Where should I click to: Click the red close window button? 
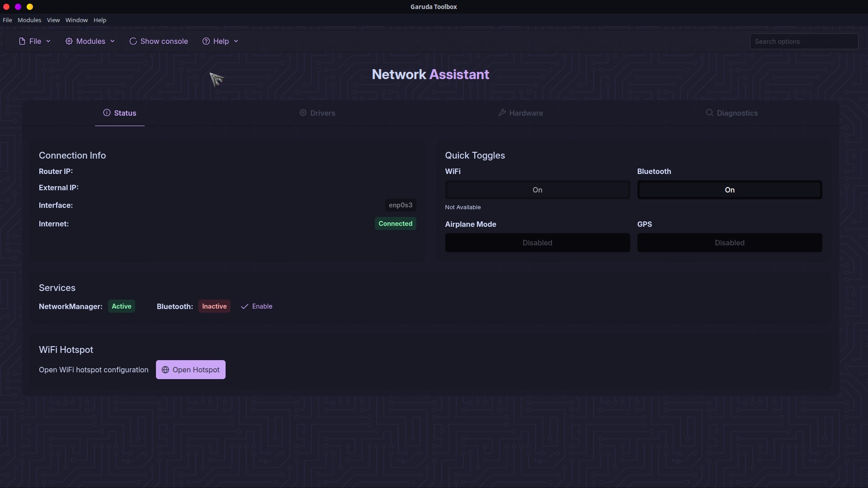pyautogui.click(x=6, y=7)
